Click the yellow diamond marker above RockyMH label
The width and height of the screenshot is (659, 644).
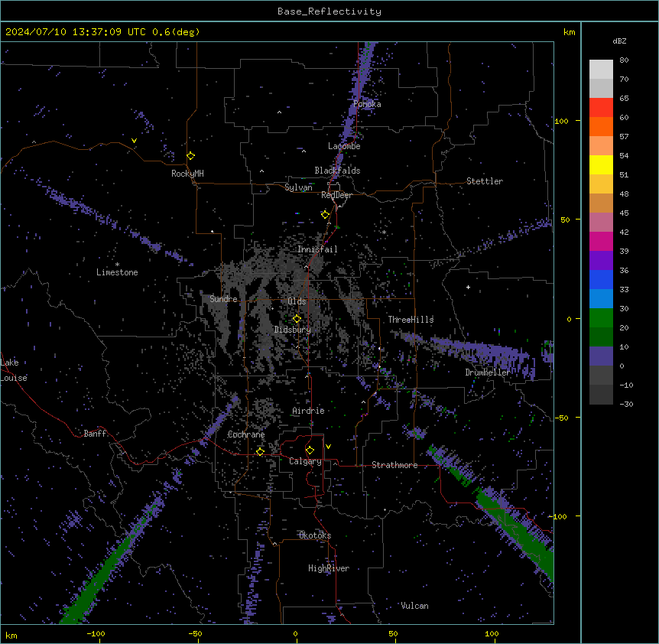coord(191,156)
